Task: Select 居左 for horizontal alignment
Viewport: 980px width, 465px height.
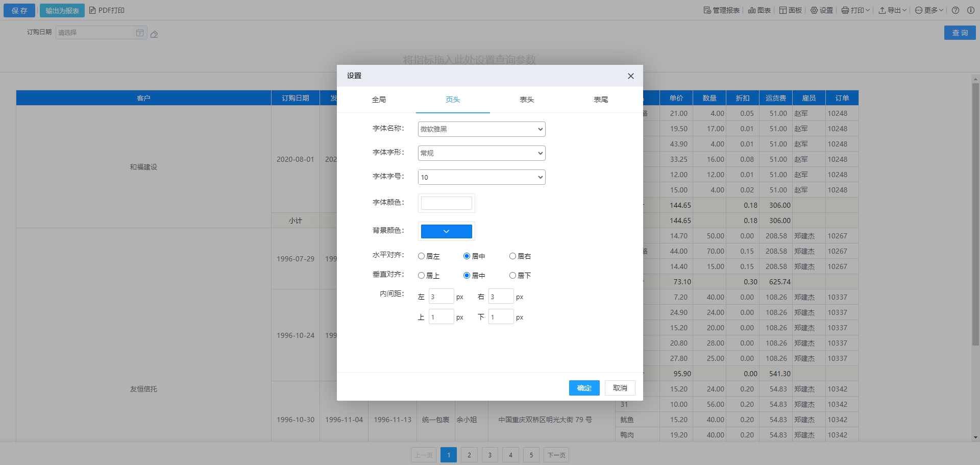Action: [x=421, y=256]
